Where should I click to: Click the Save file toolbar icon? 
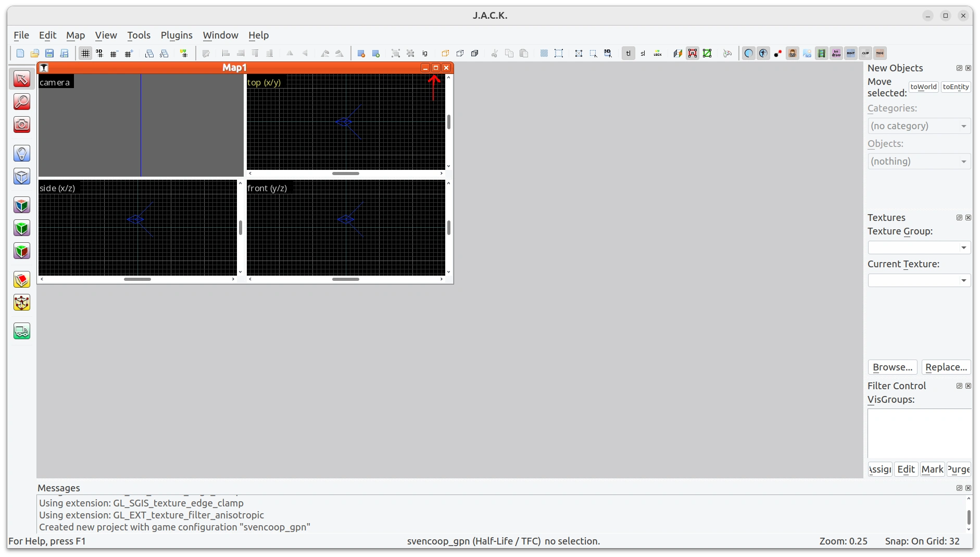coord(49,53)
